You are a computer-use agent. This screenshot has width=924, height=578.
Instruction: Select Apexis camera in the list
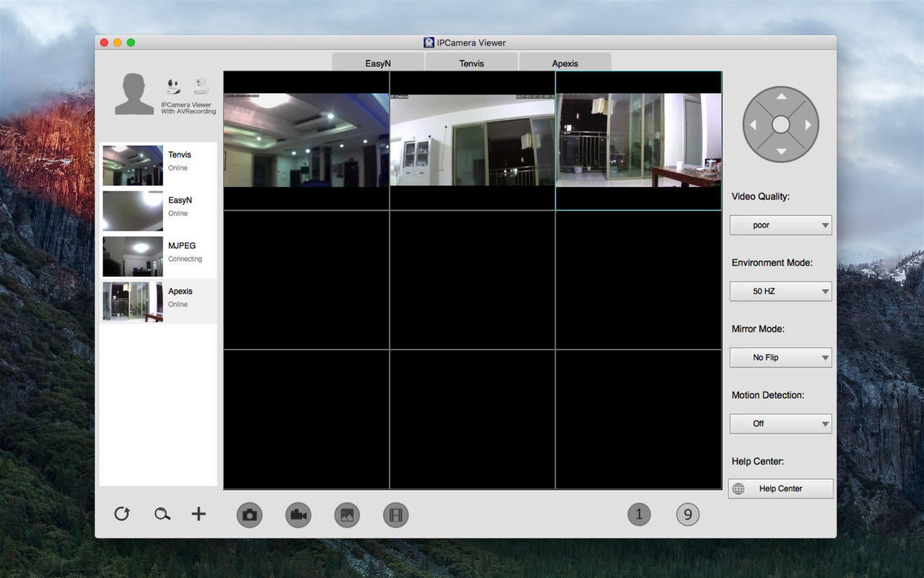[158, 302]
